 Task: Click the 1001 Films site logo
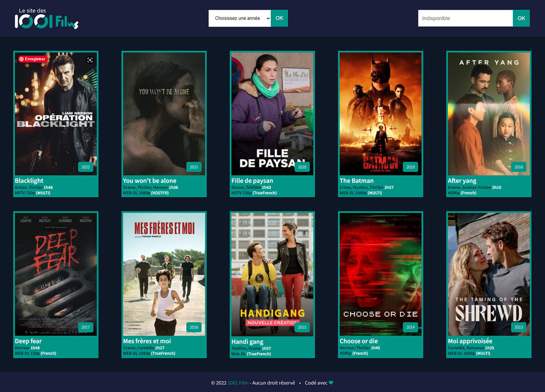pyautogui.click(x=46, y=19)
